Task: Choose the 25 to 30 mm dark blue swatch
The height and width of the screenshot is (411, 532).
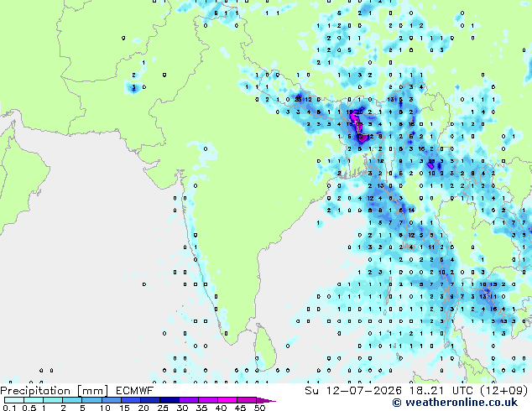Action: tap(169, 400)
